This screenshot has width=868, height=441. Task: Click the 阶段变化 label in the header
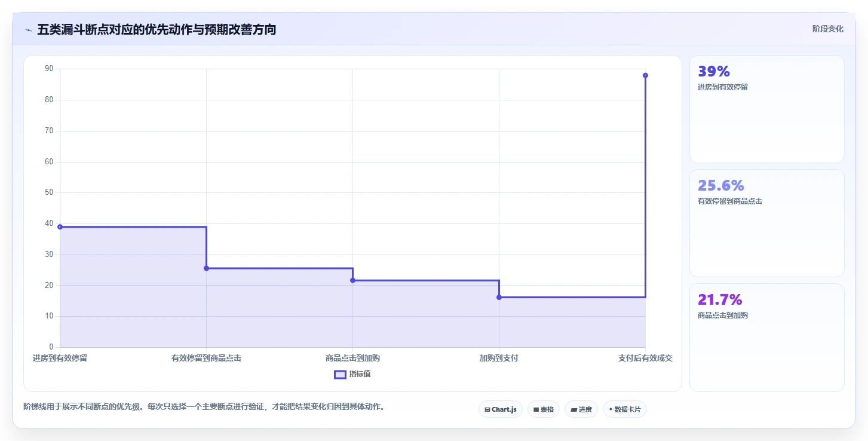(828, 29)
